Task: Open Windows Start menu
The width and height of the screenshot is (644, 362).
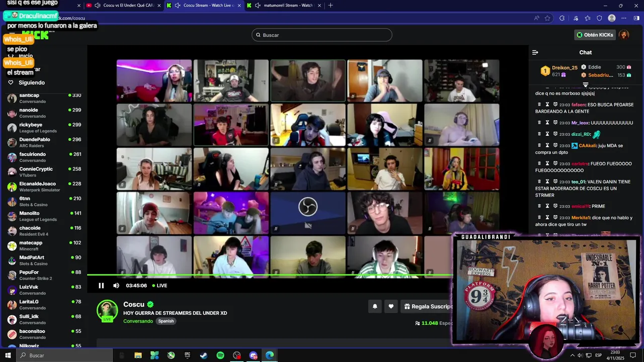Action: pos(8,355)
